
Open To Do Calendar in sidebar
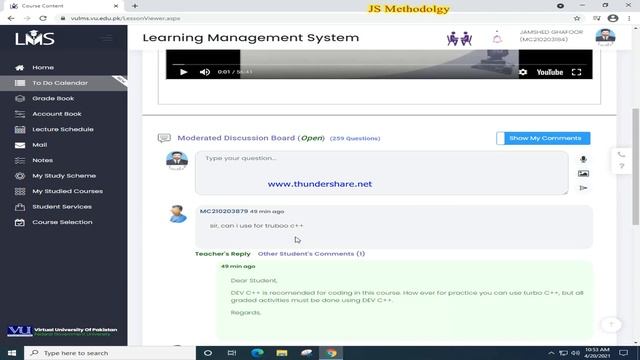60,83
